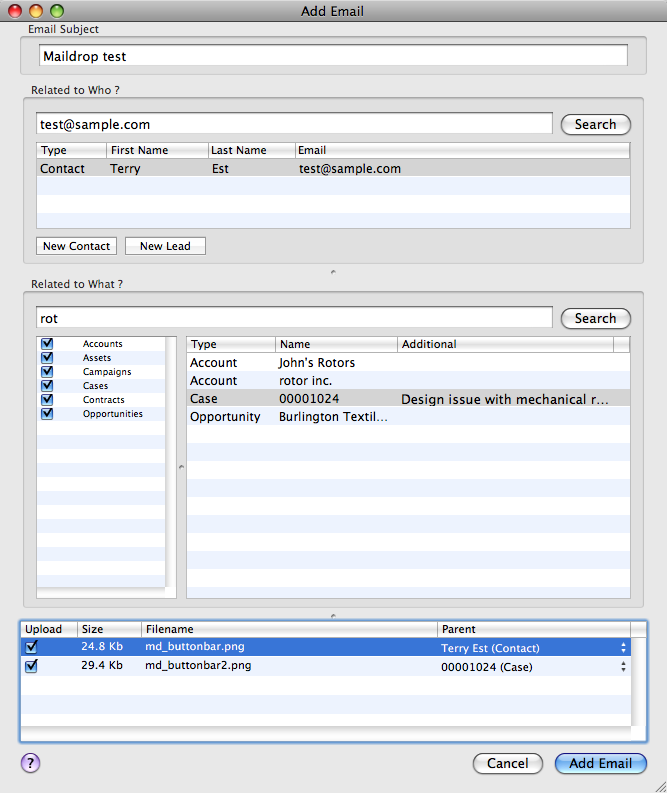Image resolution: width=667 pixels, height=793 pixels.
Task: Cancel the Add Email dialog
Action: [508, 763]
